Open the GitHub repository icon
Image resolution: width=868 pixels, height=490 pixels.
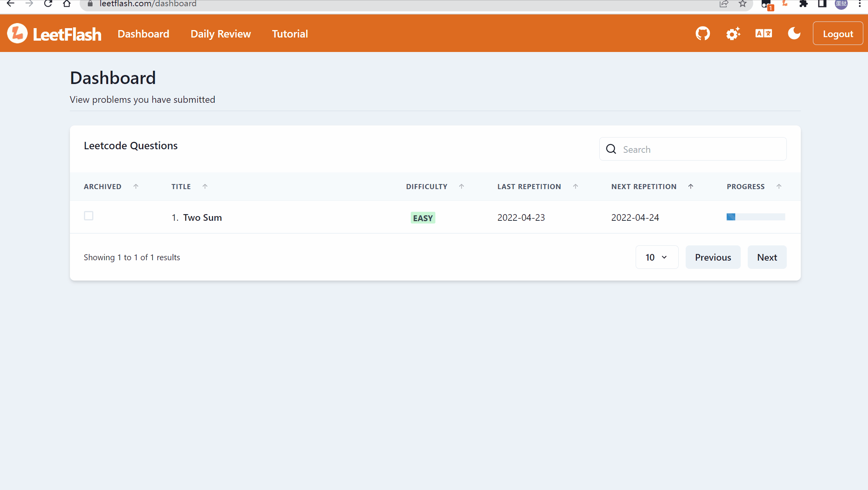pos(702,34)
